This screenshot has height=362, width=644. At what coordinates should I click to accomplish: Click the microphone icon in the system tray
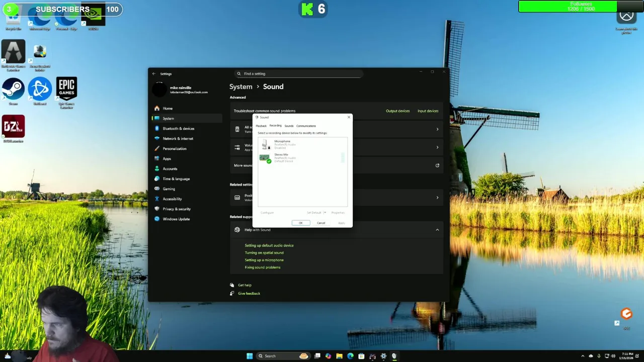(x=599, y=356)
